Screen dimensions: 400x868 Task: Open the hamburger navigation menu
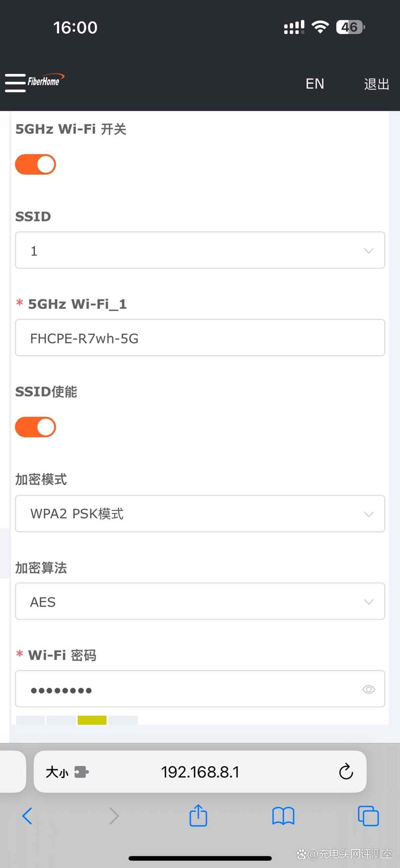click(x=15, y=83)
